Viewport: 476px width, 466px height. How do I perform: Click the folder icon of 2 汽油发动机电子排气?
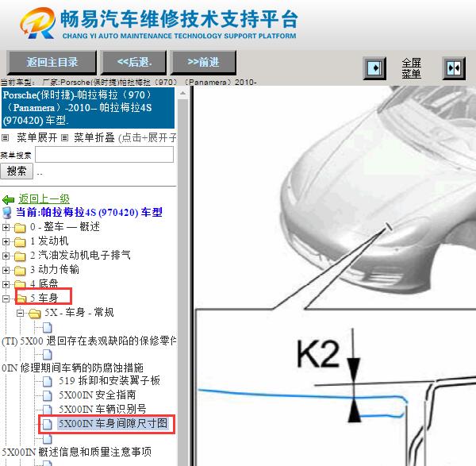point(20,256)
